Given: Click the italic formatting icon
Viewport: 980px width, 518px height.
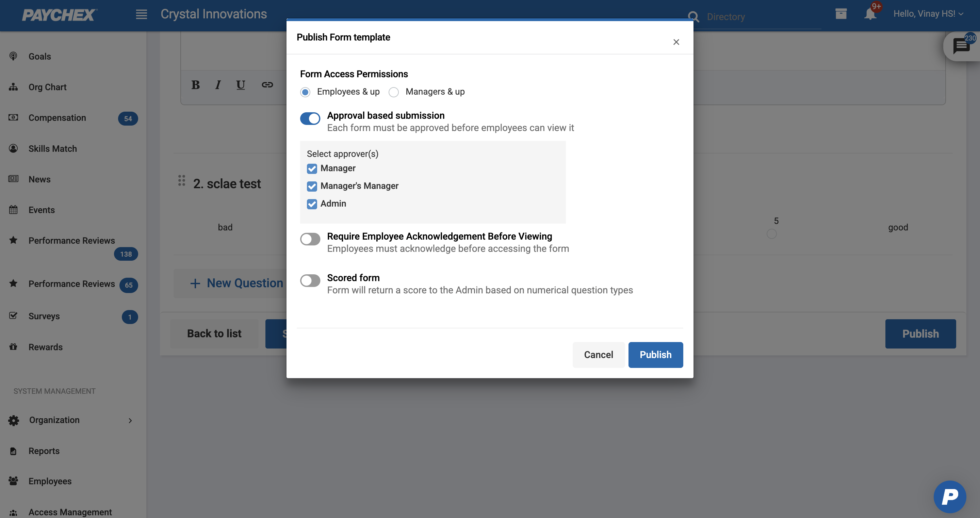Looking at the screenshot, I should pyautogui.click(x=218, y=85).
